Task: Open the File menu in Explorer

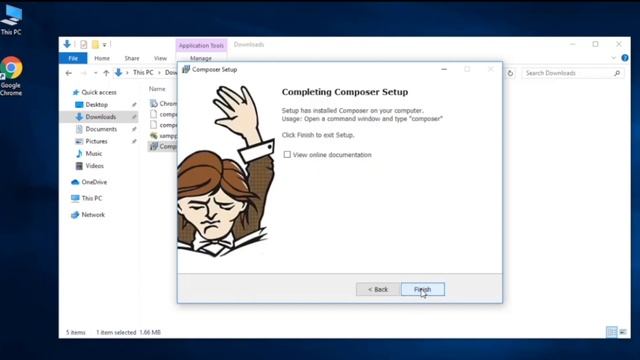Action: point(73,58)
